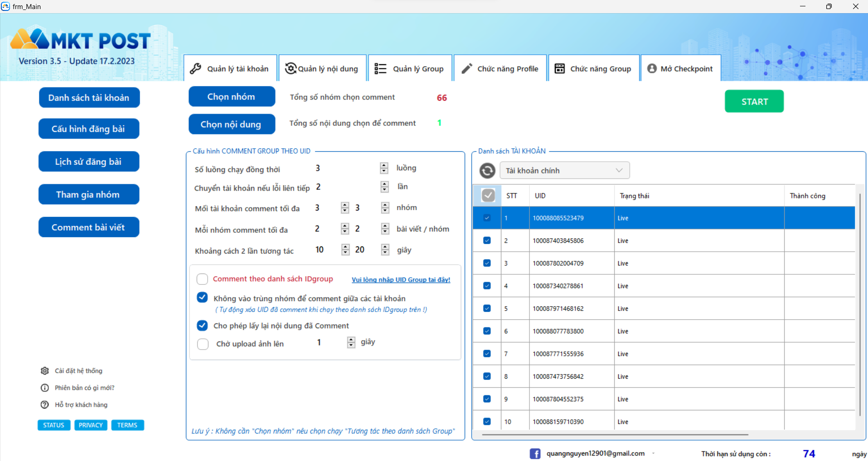Image resolution: width=868 pixels, height=461 pixels.
Task: Disable Cho phép lấy lại nội dung đã Comment
Action: click(x=202, y=325)
